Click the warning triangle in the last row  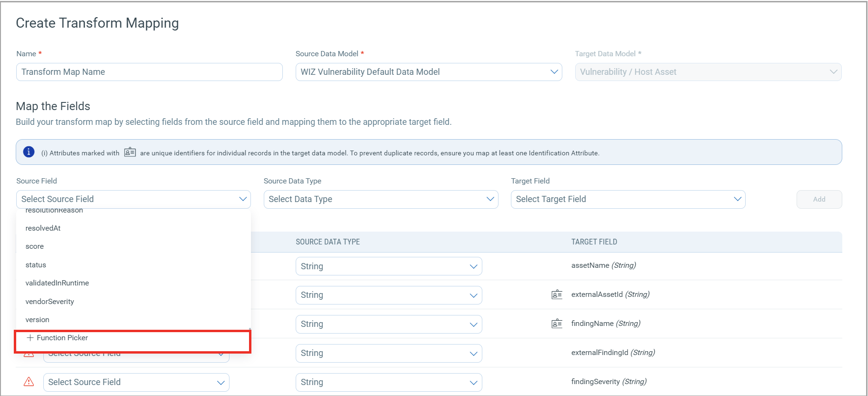(x=29, y=382)
